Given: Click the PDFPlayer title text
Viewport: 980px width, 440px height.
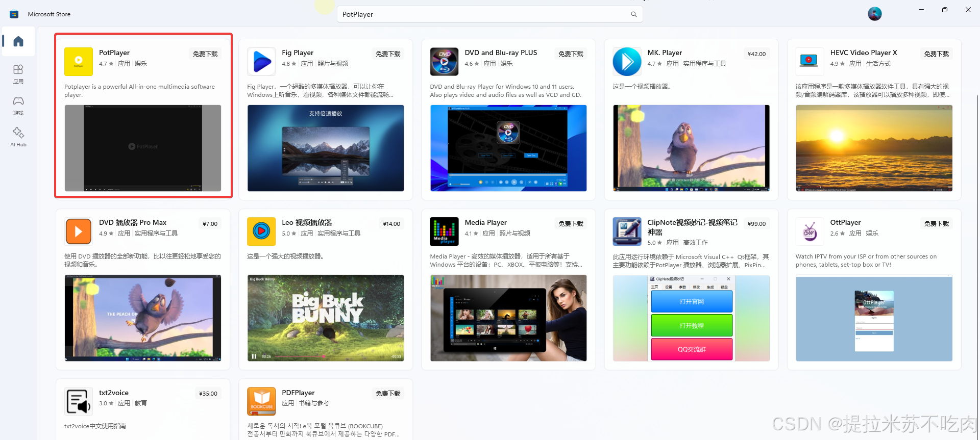Looking at the screenshot, I should (x=298, y=393).
